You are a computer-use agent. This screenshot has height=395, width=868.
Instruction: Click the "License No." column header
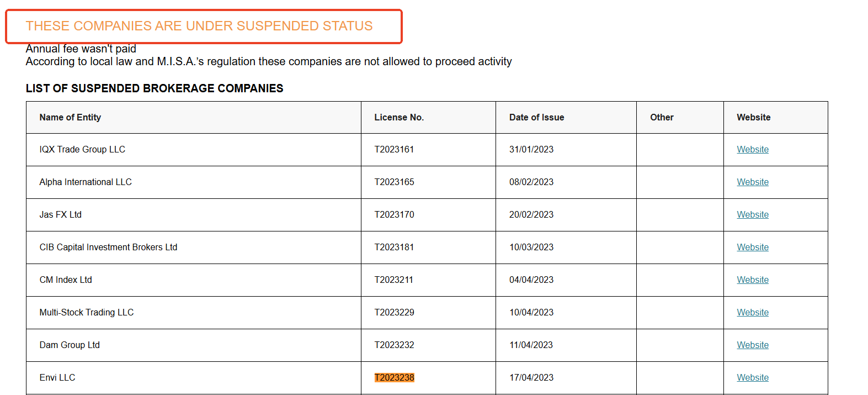pyautogui.click(x=399, y=118)
